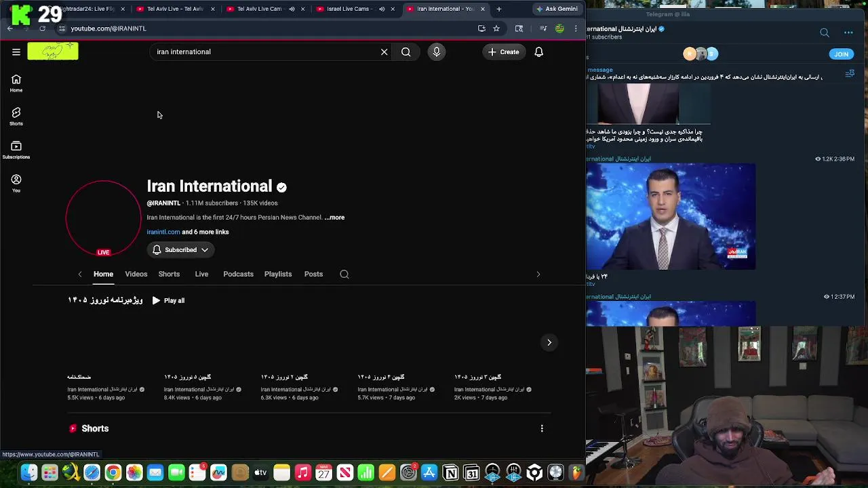This screenshot has height=488, width=868.
Task: Open Reminders from the Dock
Action: click(x=197, y=472)
